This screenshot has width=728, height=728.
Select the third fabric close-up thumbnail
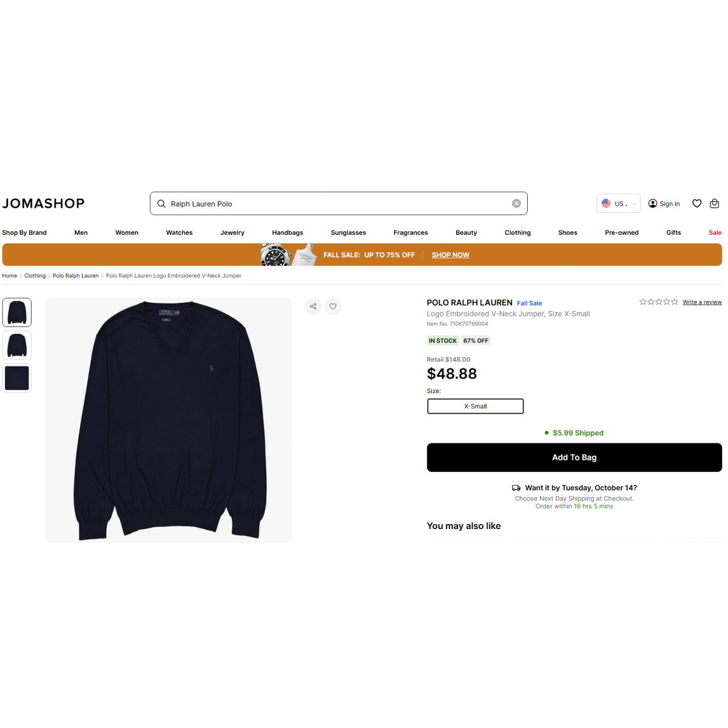coord(17,378)
